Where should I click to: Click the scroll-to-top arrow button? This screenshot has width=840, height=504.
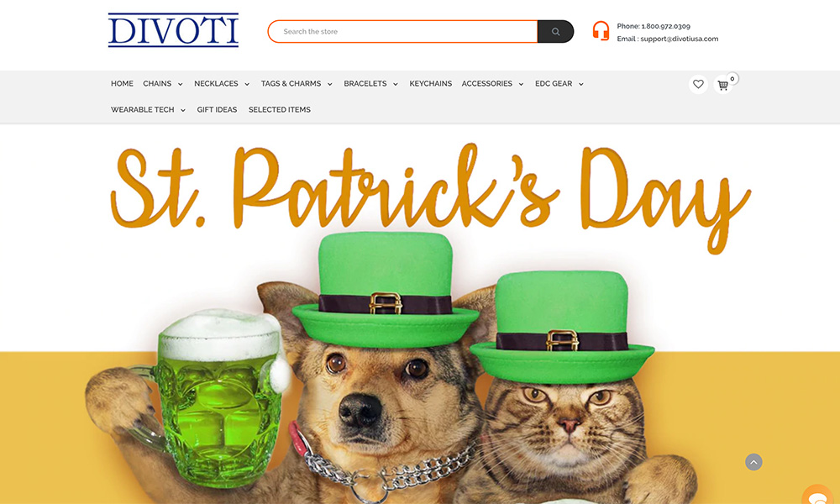pyautogui.click(x=753, y=462)
